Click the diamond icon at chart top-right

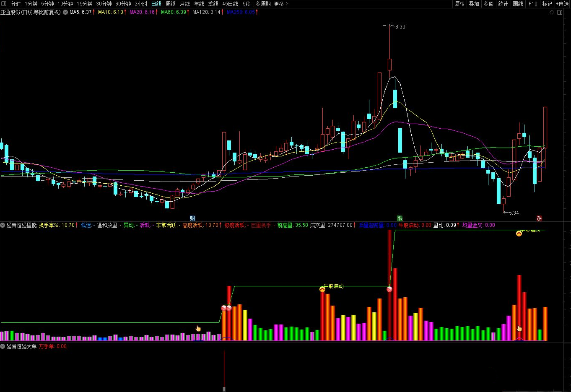(552, 13)
